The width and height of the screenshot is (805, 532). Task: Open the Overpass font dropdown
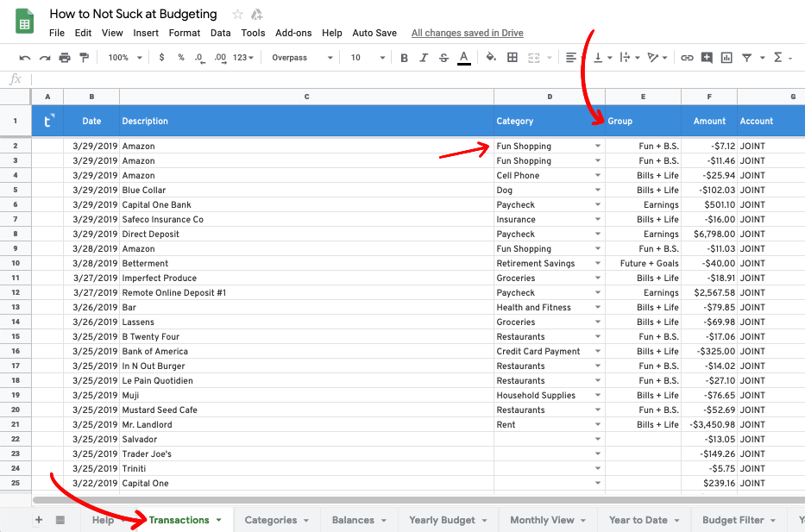pyautogui.click(x=302, y=58)
